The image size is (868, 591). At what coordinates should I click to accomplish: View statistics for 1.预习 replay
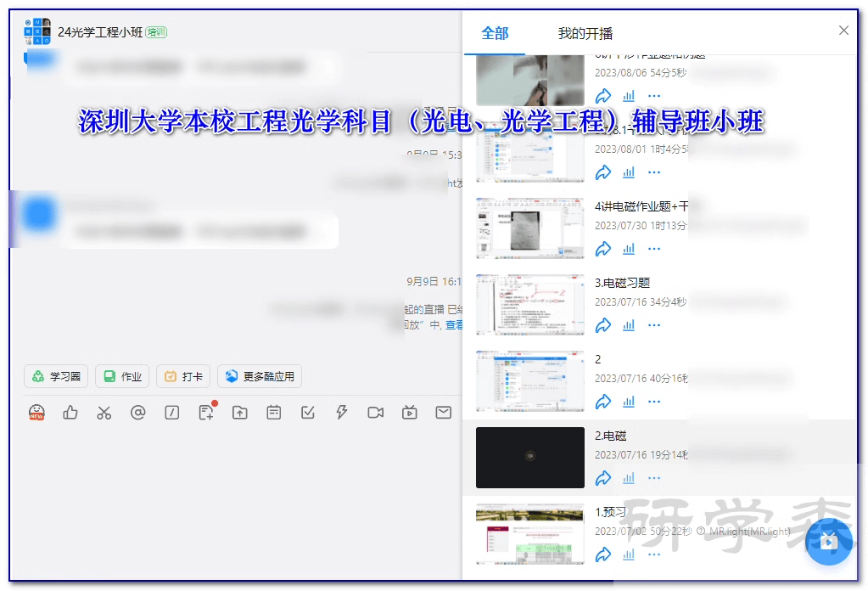[x=629, y=554]
